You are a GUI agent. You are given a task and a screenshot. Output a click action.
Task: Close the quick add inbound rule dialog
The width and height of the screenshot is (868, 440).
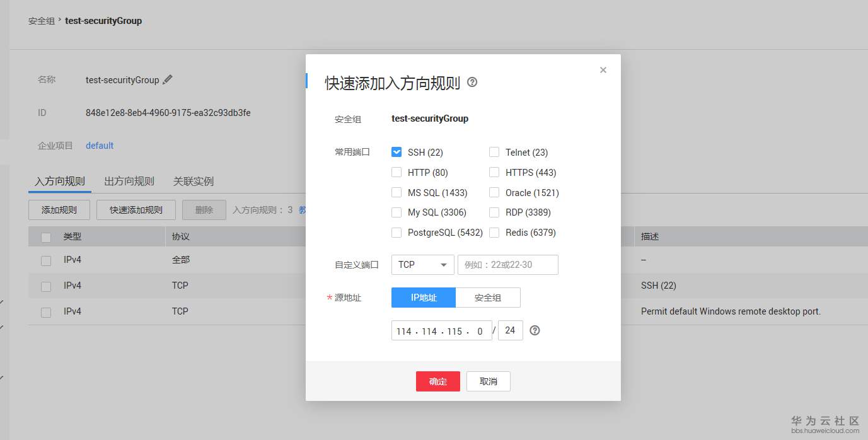point(603,70)
